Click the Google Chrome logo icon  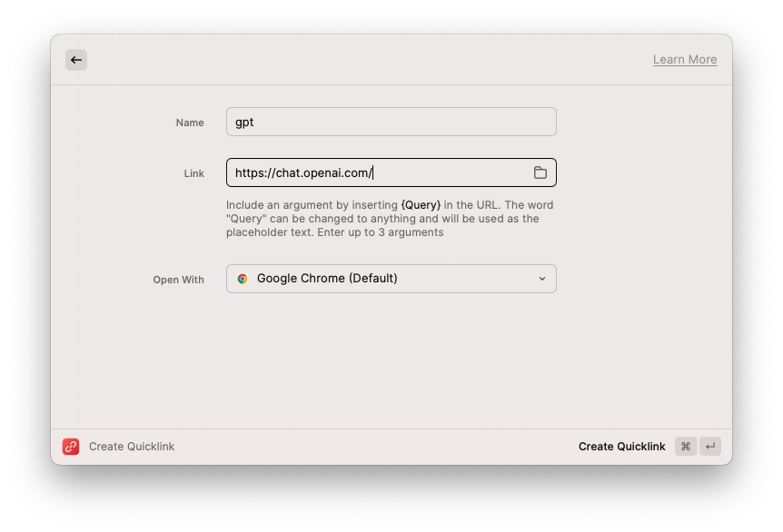[243, 279]
